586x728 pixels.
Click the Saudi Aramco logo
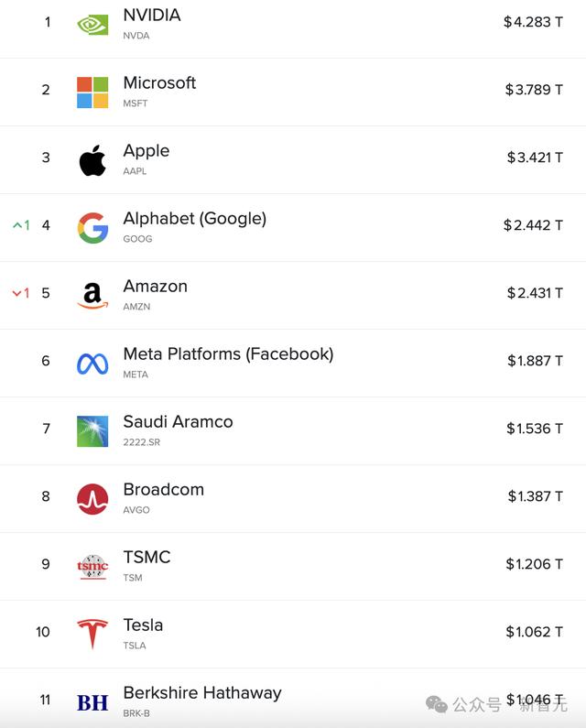coord(92,431)
